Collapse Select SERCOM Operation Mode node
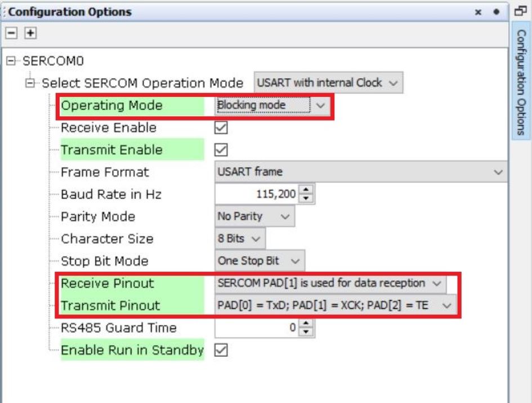The height and width of the screenshot is (403, 532). tap(30, 83)
